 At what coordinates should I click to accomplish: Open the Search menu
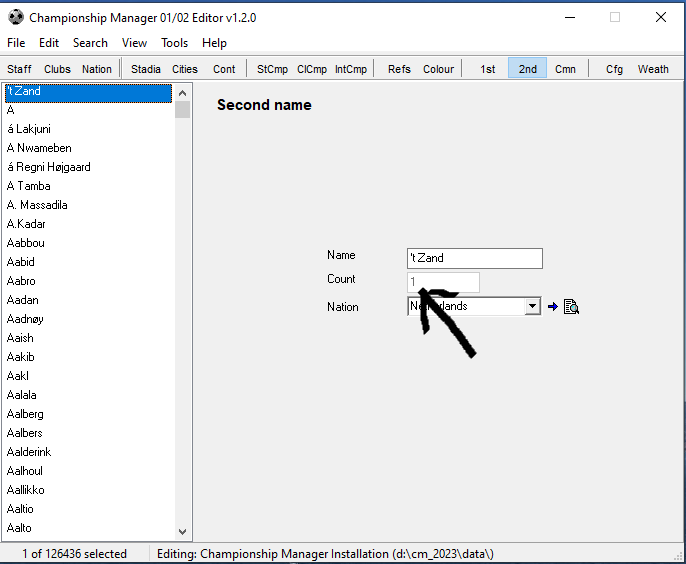[90, 43]
